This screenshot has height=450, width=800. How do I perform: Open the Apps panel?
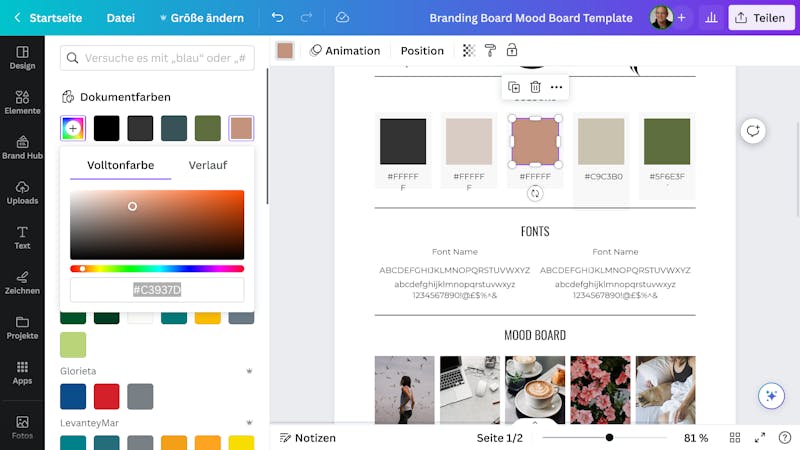click(22, 372)
